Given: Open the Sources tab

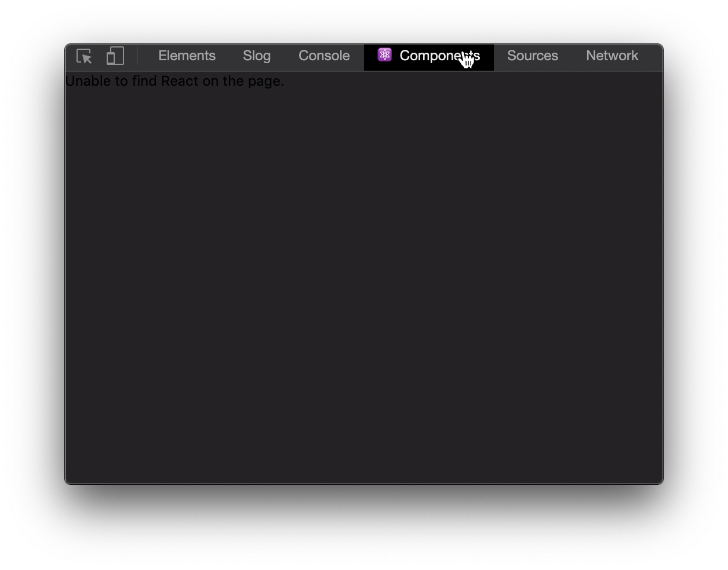Looking at the screenshot, I should (532, 56).
